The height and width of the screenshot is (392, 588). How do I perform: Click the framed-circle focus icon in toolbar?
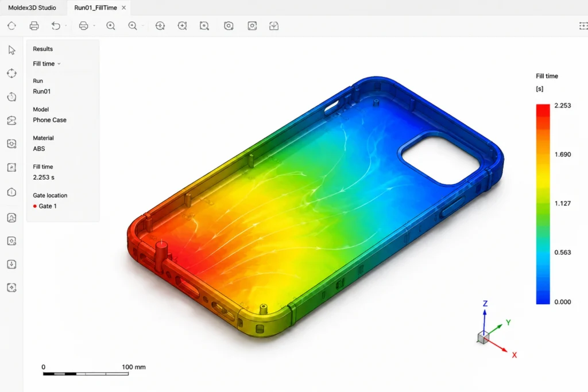253,26
